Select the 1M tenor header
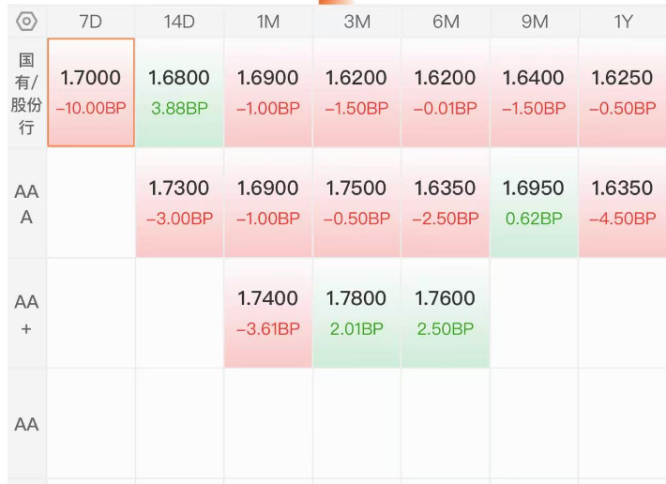Screen dimensions: 666x484 (x=268, y=21)
